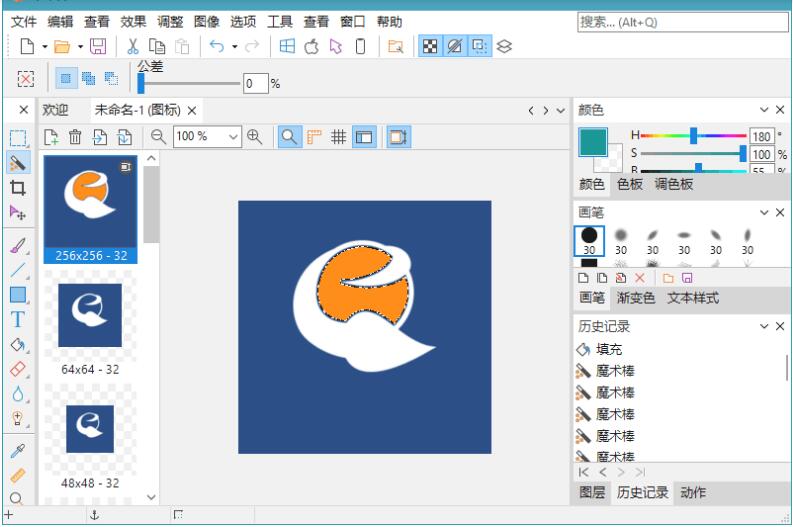This screenshot has height=527, width=793.
Task: Select the Brush tool
Action: coord(18,246)
